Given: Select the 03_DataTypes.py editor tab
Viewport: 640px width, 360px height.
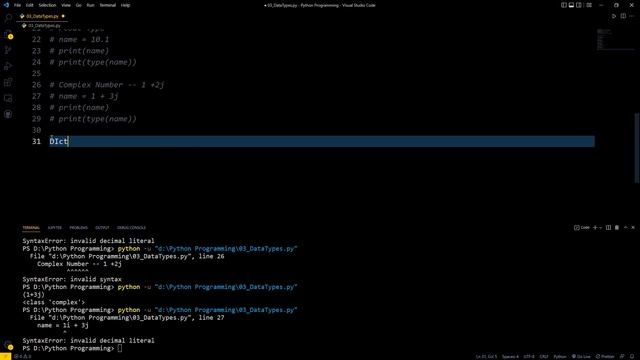Looking at the screenshot, I should 42,16.
